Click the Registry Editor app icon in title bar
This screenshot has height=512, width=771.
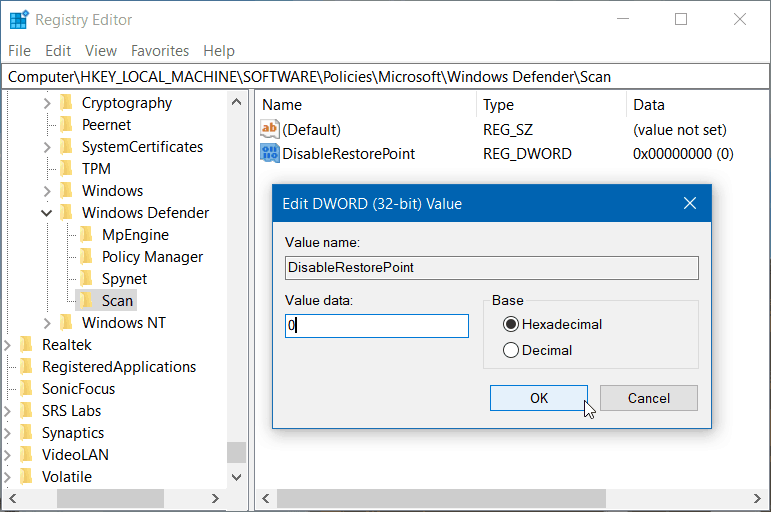pos(19,20)
